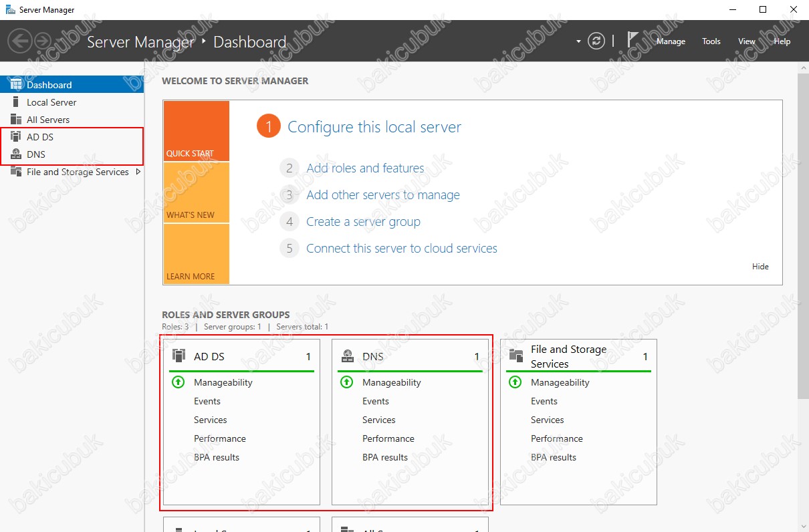Select the QUICK START tab
The width and height of the screenshot is (809, 532).
tap(197, 131)
